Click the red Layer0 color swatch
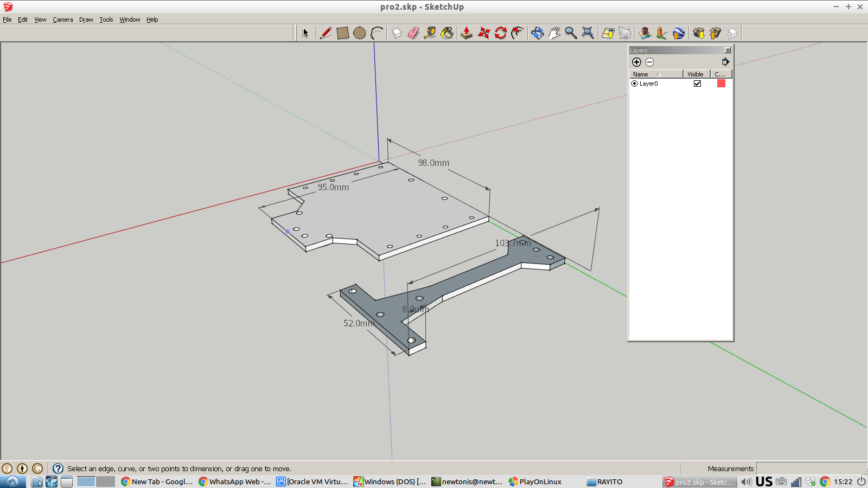The image size is (868, 488). (721, 84)
